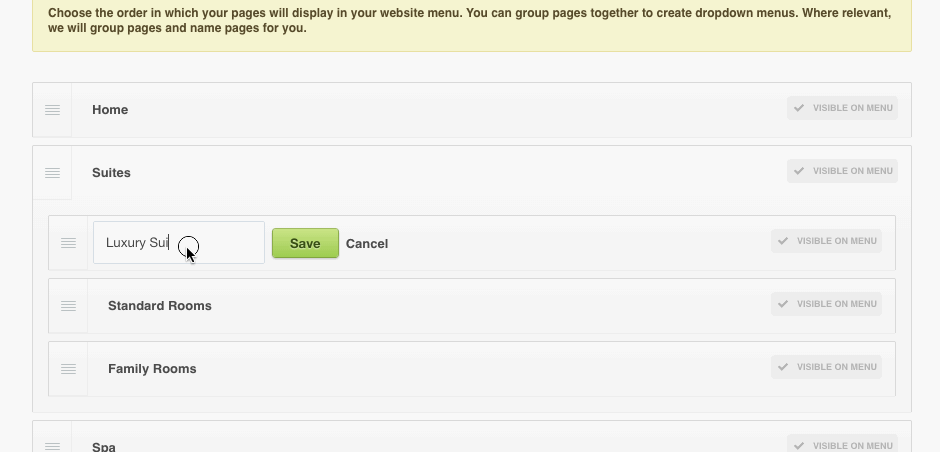Toggle menu visibility for Family Rooms
The height and width of the screenshot is (452, 940).
[825, 367]
